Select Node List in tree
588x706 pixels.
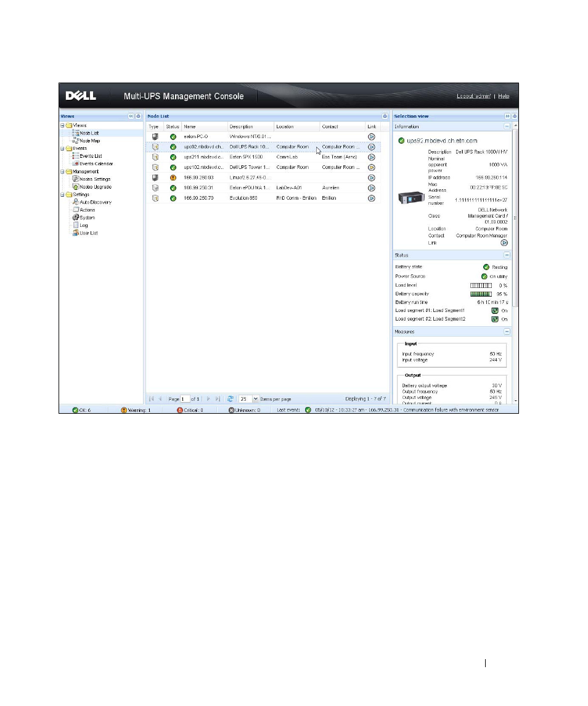pyautogui.click(x=89, y=133)
